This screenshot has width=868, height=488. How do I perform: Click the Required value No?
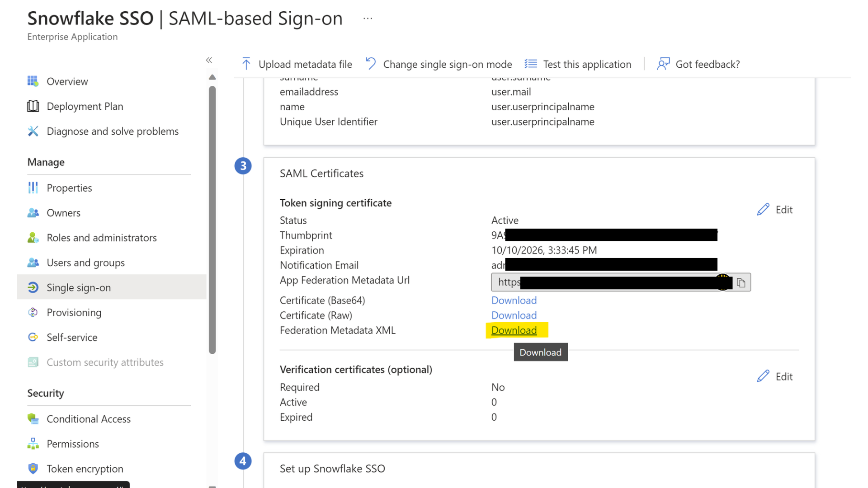click(498, 387)
